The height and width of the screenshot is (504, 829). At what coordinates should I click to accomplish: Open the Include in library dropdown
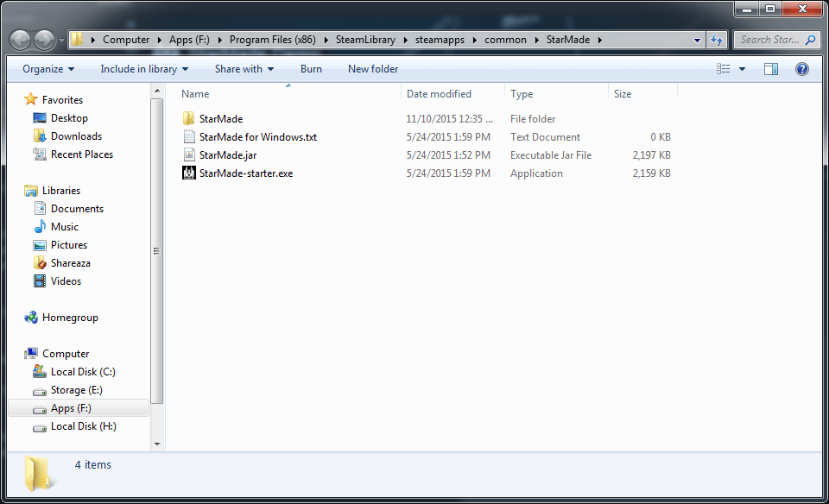pyautogui.click(x=144, y=69)
